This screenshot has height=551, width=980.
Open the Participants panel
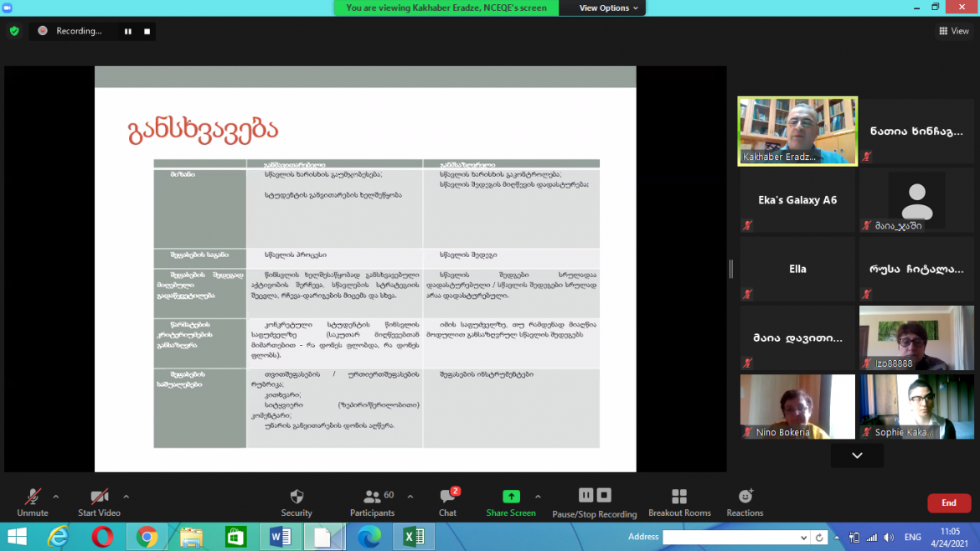pos(372,497)
